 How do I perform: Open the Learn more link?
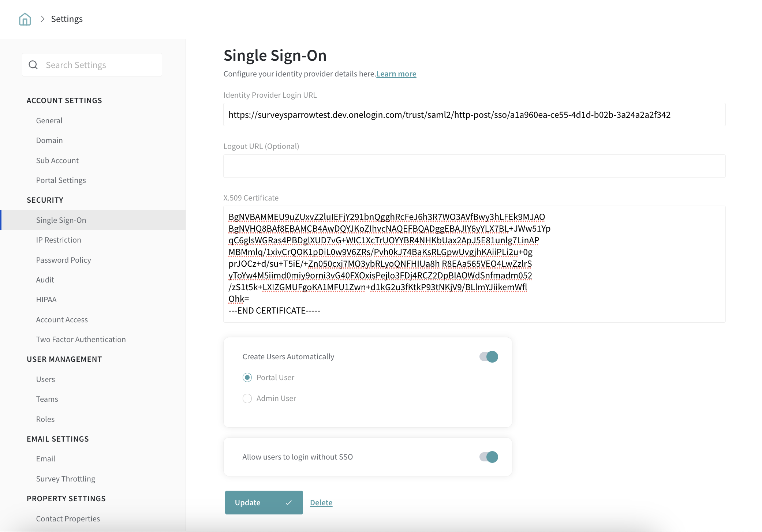pos(396,74)
